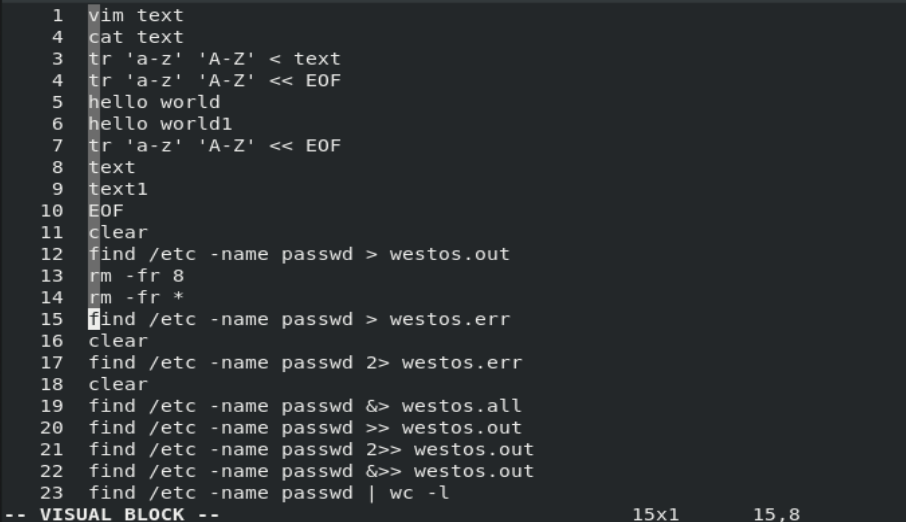Click the "15,8" cursor position indicator
The width and height of the screenshot is (906, 522).
(775, 514)
